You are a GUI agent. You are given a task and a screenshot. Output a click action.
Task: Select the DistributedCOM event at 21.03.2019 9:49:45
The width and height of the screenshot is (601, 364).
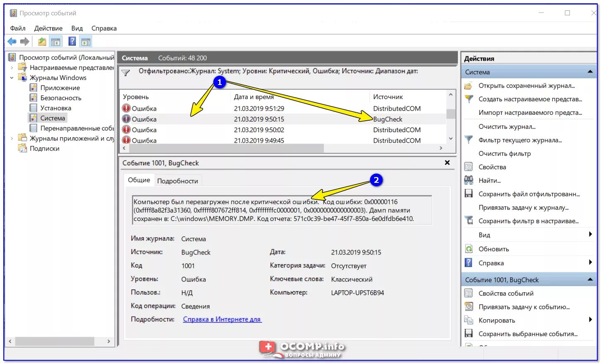pyautogui.click(x=283, y=140)
